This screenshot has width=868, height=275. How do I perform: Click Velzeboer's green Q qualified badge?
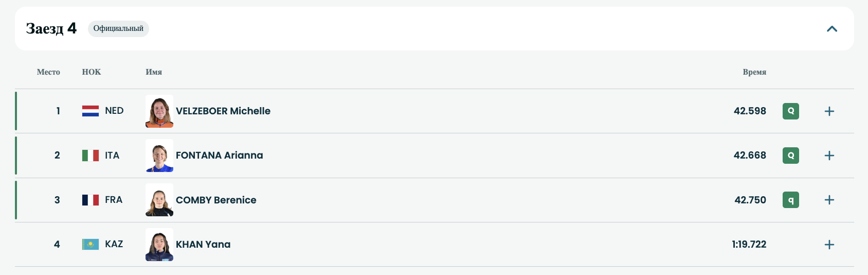pos(790,111)
